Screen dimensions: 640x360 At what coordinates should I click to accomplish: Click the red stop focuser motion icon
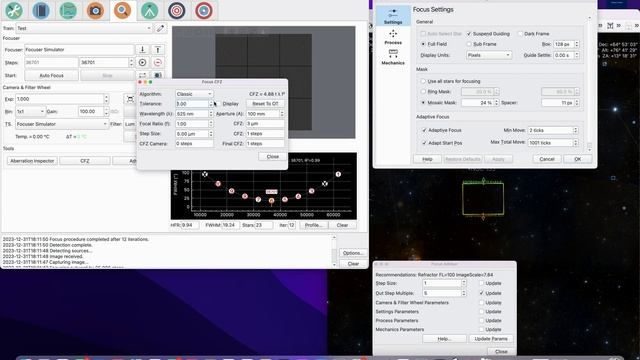(x=158, y=62)
